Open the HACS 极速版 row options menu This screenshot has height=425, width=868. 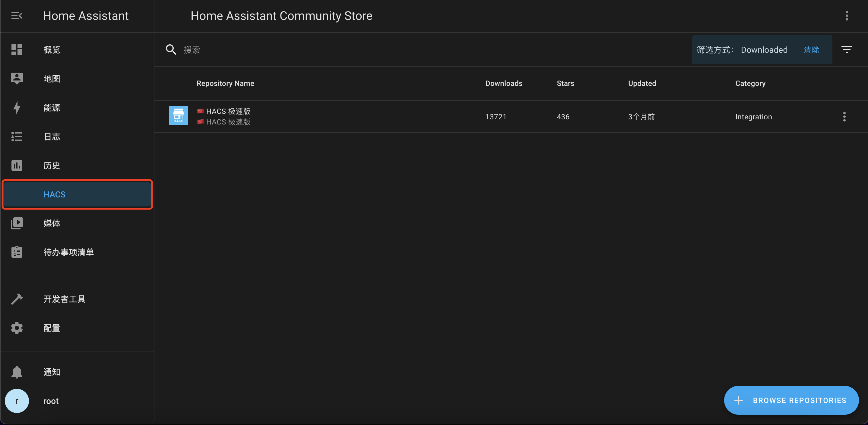click(x=844, y=117)
